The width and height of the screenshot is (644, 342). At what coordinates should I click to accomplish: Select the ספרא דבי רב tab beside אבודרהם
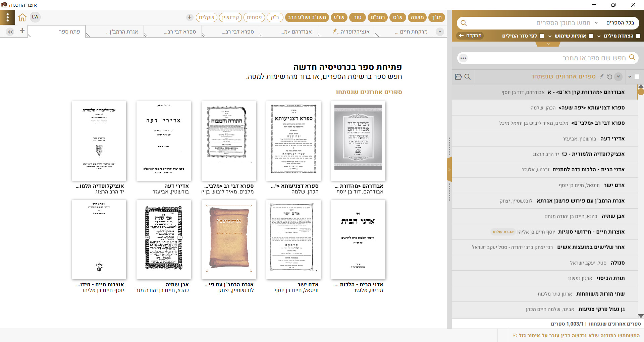pos(230,32)
